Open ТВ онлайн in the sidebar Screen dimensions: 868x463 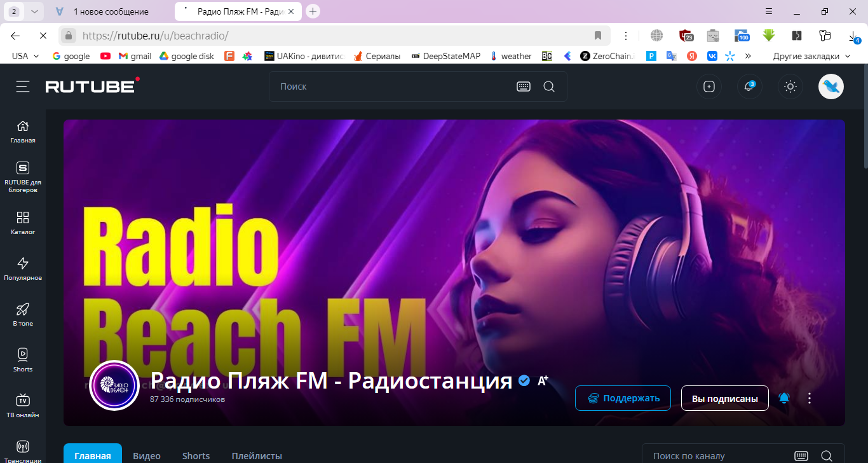pyautogui.click(x=23, y=406)
